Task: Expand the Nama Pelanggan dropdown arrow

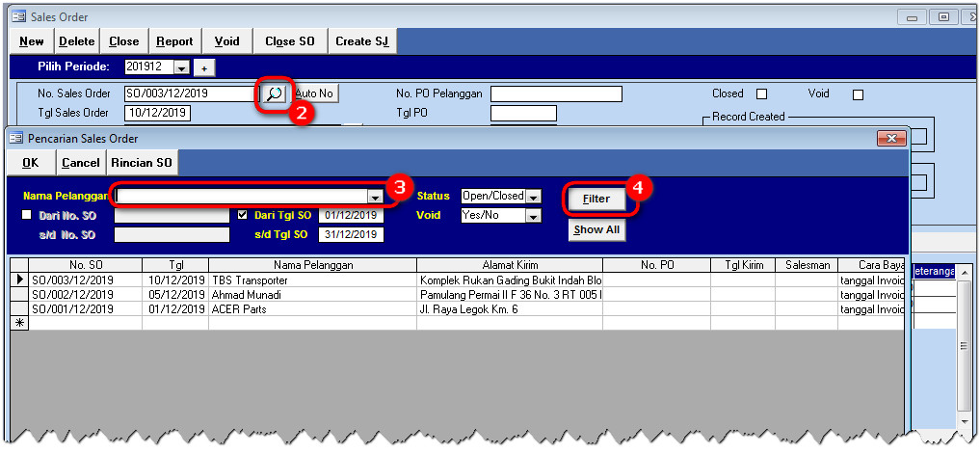Action: pos(375,197)
